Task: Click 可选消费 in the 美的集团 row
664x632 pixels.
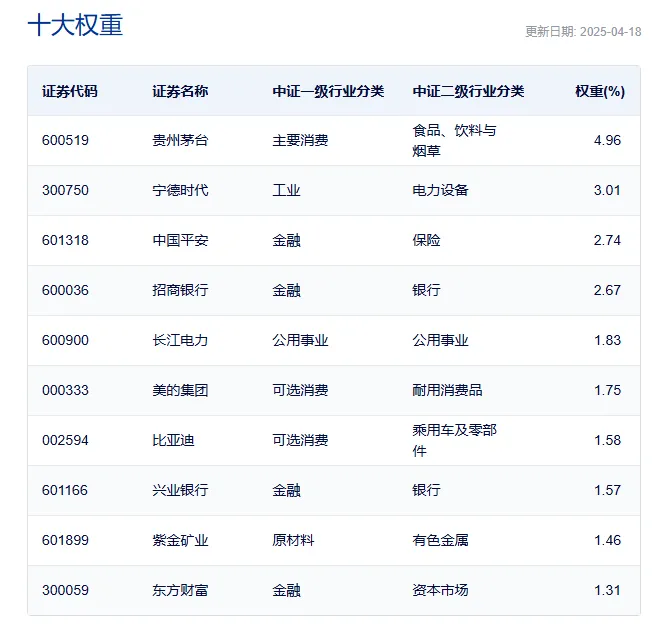Action: (x=300, y=390)
